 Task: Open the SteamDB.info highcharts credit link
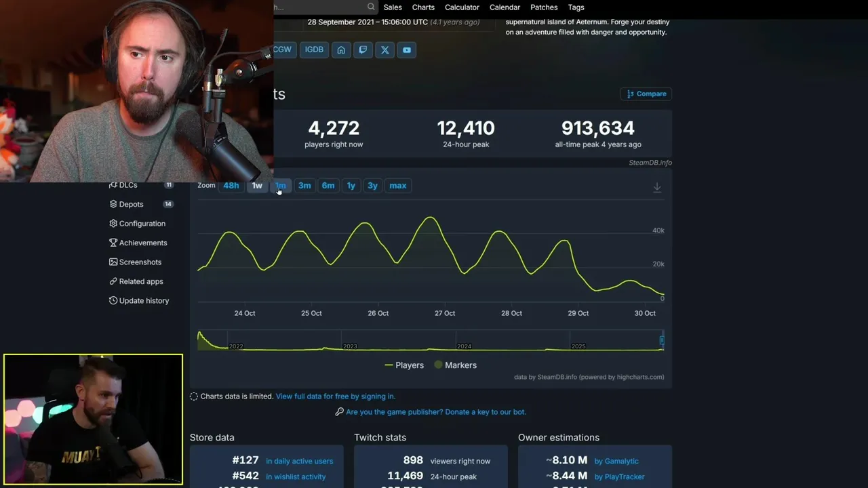(x=589, y=378)
